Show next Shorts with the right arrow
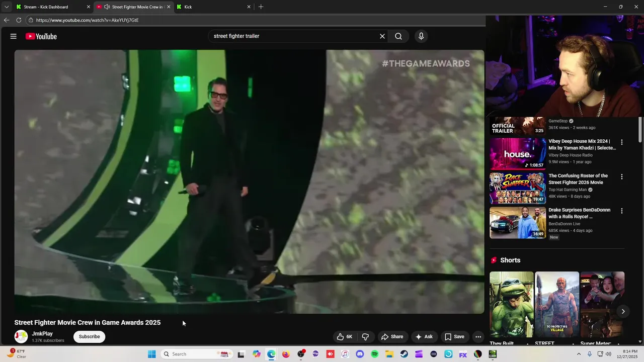The image size is (644, 362). (x=623, y=311)
